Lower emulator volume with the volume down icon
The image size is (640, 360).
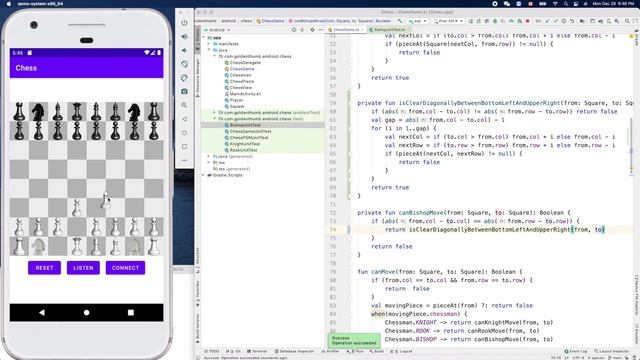pyautogui.click(x=184, y=50)
